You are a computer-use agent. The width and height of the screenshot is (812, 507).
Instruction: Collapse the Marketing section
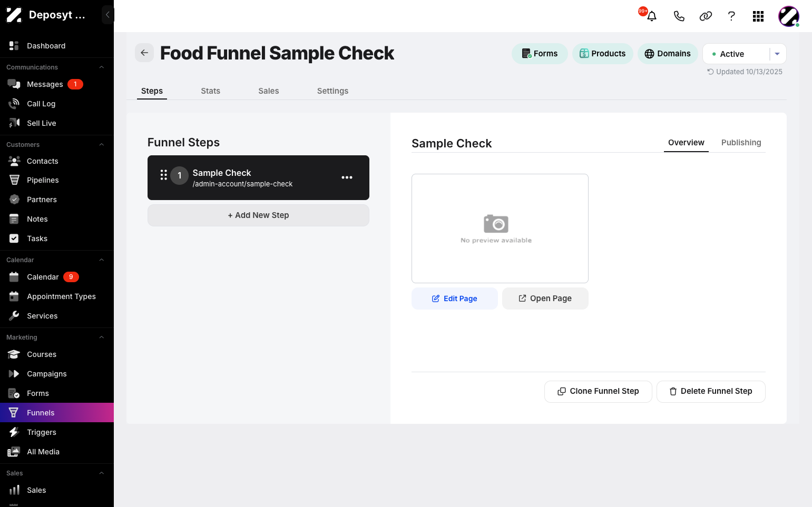tap(102, 337)
